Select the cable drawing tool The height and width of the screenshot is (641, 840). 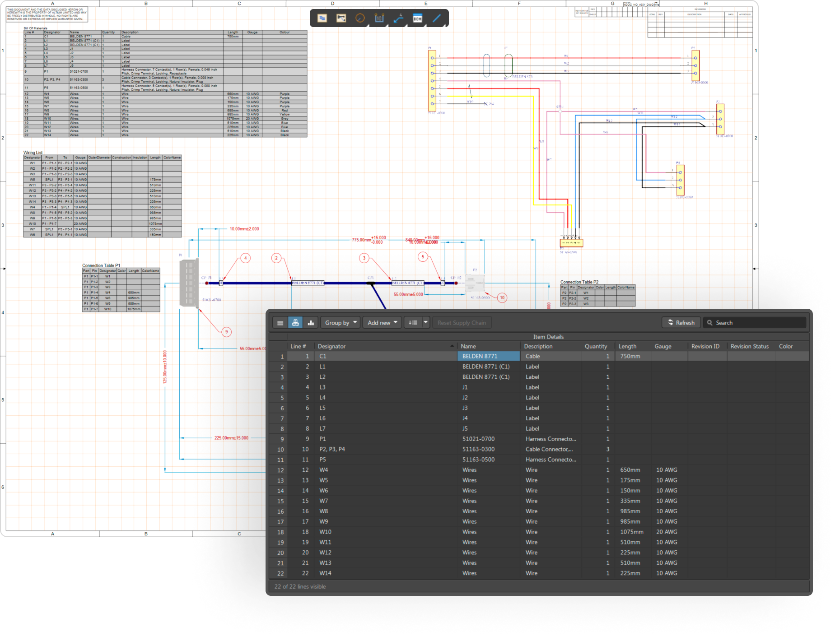tap(322, 18)
